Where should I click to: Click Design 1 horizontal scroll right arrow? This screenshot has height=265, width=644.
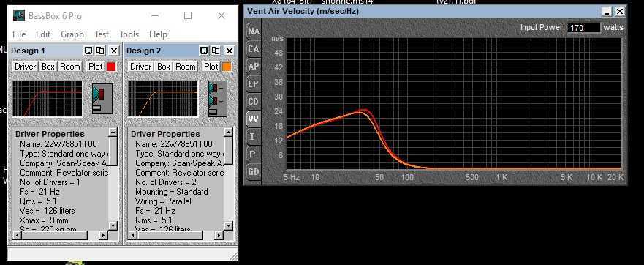click(x=103, y=236)
